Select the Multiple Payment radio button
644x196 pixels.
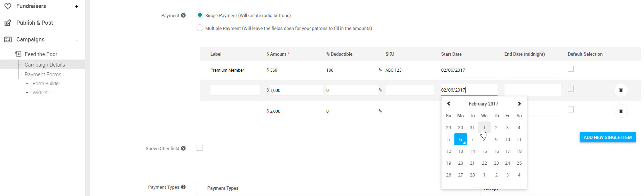pyautogui.click(x=200, y=28)
